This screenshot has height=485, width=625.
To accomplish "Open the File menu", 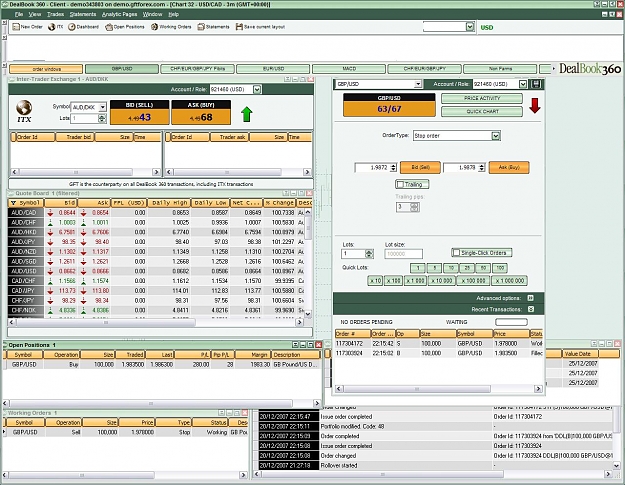I will [19, 14].
